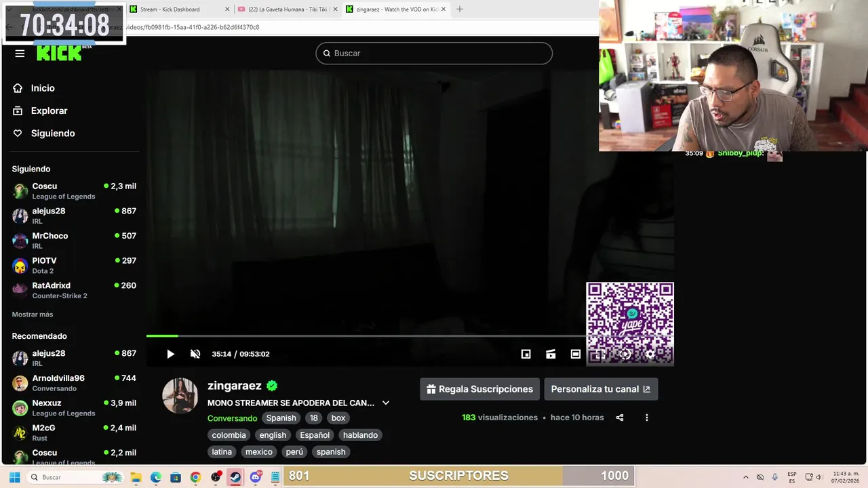Select the latina tag
The image size is (868, 488).
pyautogui.click(x=222, y=452)
